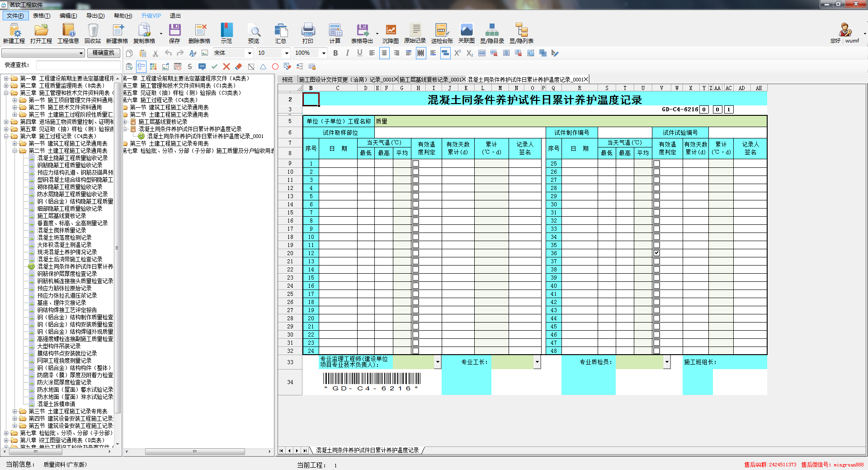
Task: Open the 回收站 recycle bin
Action: [x=93, y=33]
